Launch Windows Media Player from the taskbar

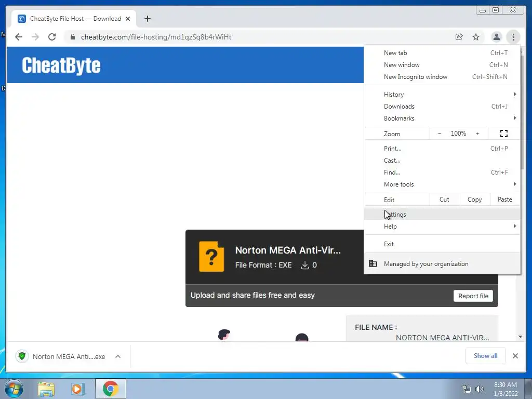[77, 389]
